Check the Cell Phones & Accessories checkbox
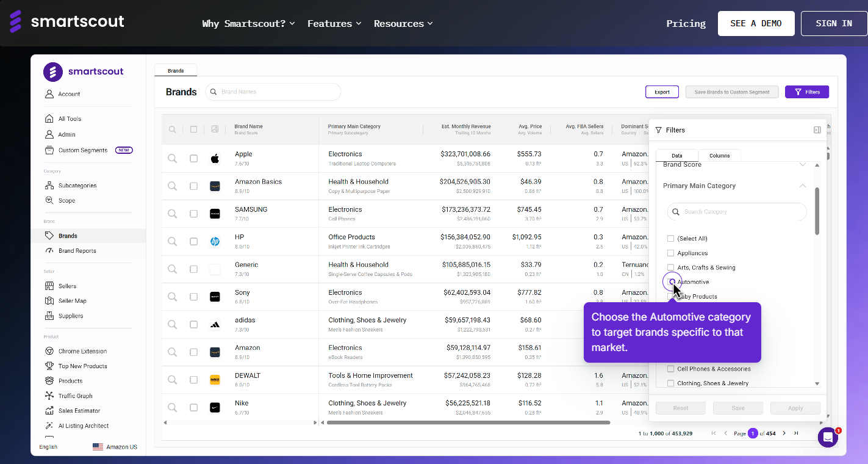The height and width of the screenshot is (464, 868). pos(671,369)
